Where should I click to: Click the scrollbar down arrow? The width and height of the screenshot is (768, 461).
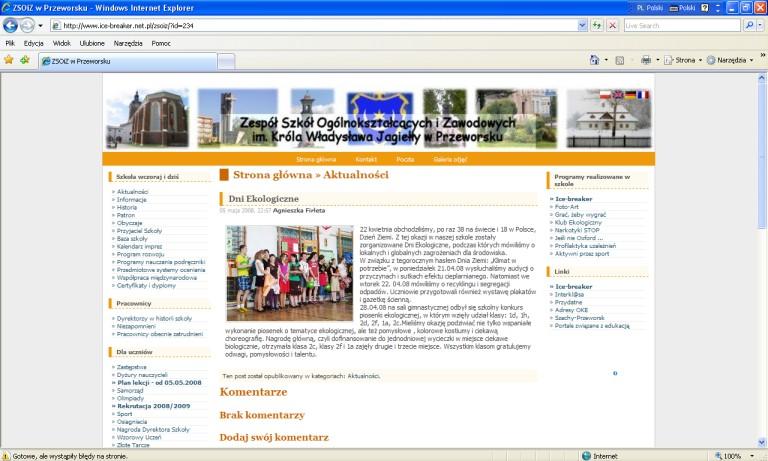click(762, 442)
